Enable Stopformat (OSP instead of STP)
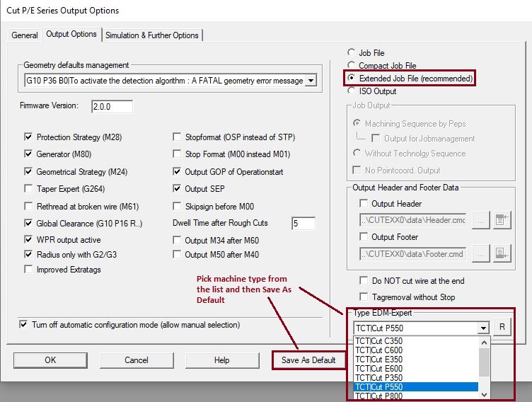 [x=177, y=137]
